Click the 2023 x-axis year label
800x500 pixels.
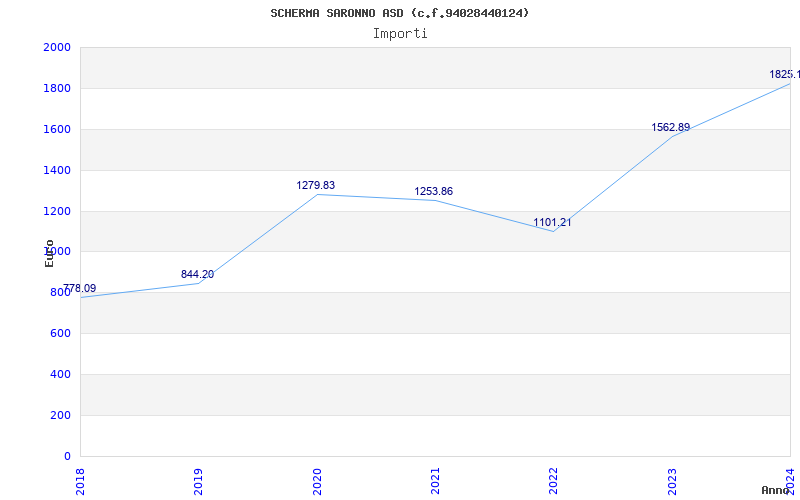(x=672, y=481)
